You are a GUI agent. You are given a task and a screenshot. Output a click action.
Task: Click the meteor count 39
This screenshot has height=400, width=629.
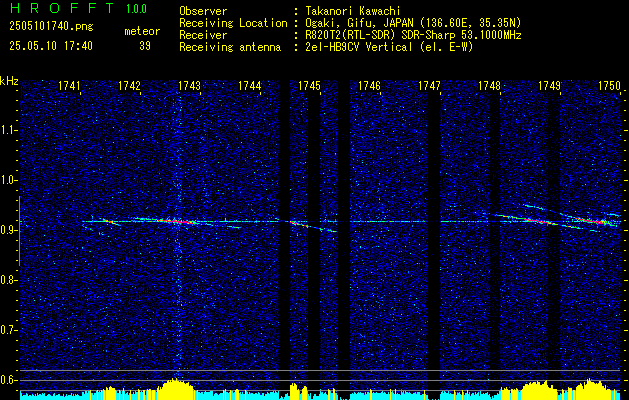(x=145, y=46)
